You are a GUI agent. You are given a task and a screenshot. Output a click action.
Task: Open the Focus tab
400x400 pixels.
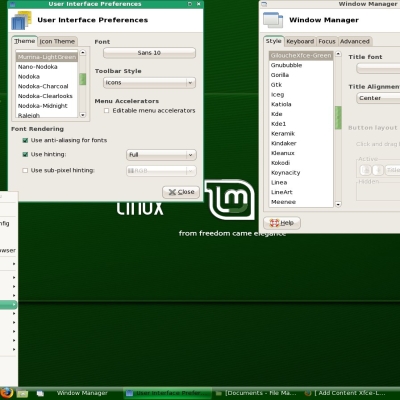[327, 41]
